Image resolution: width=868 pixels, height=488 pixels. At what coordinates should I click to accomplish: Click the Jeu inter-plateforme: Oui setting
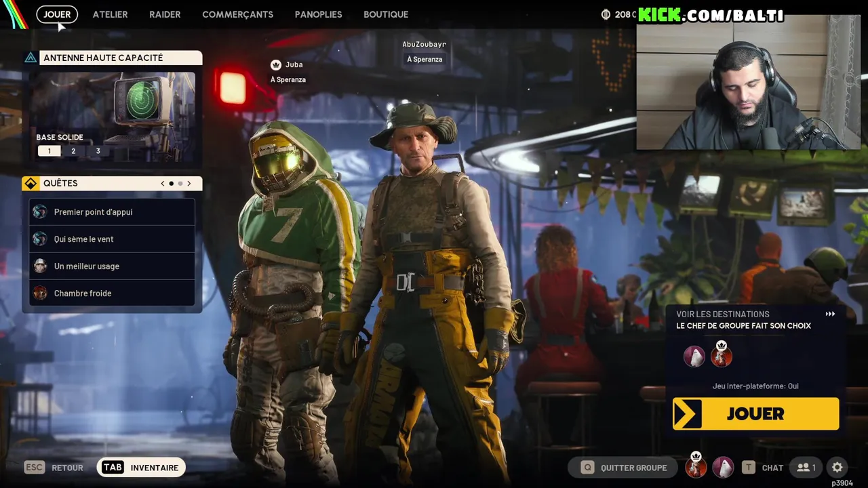coord(755,386)
